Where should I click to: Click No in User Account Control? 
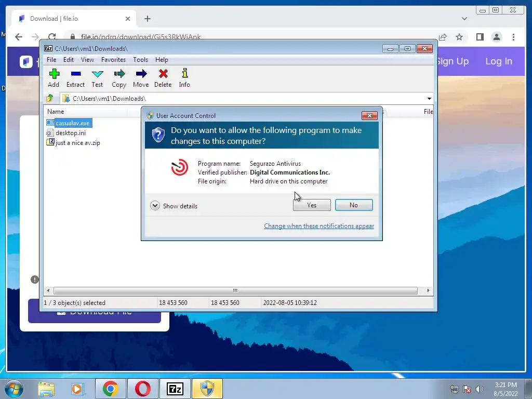(354, 205)
